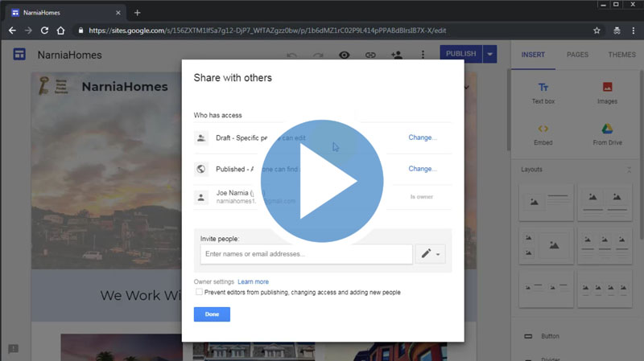
Task: Collapse the Layouts section
Action: point(629,170)
